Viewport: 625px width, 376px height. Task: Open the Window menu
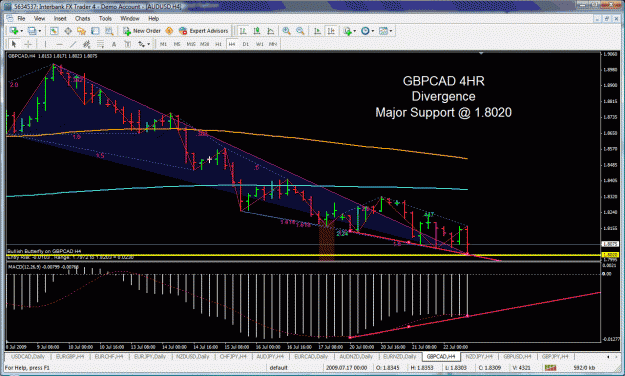pos(130,18)
